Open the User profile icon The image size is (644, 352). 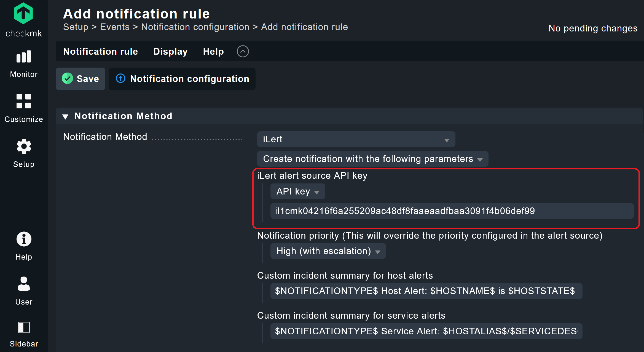[24, 284]
